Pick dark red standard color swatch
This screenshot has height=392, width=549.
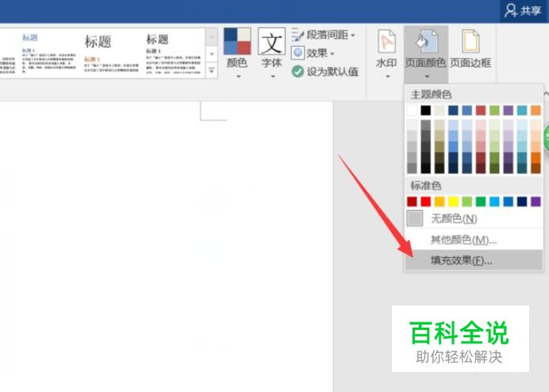coord(412,202)
